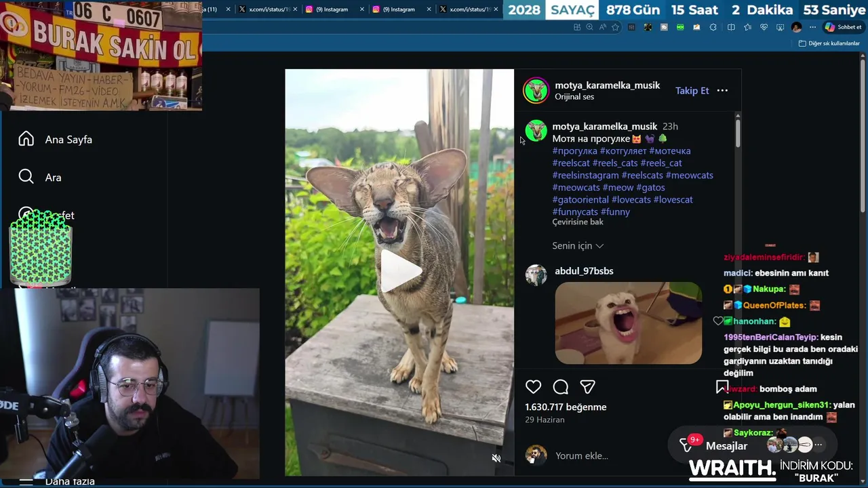Open the #funnycats hashtag

[575, 212]
